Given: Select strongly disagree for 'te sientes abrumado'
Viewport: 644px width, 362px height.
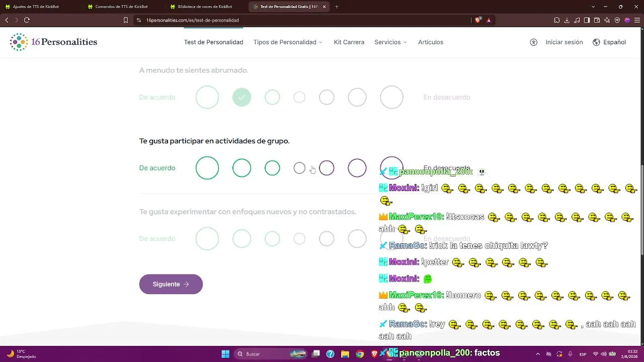Looking at the screenshot, I should [392, 97].
